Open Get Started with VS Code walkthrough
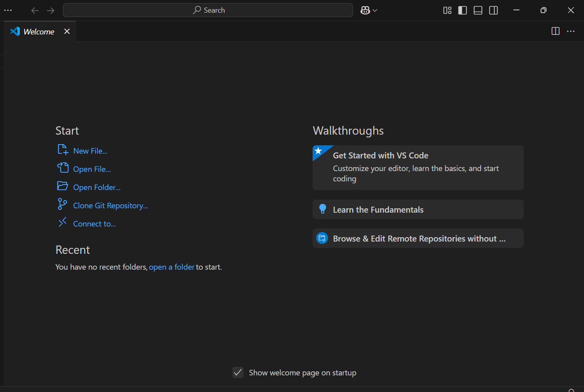 pyautogui.click(x=418, y=167)
